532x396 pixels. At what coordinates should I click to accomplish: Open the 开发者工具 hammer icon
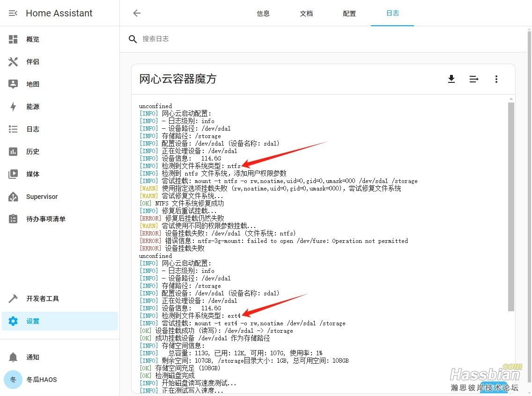click(13, 299)
